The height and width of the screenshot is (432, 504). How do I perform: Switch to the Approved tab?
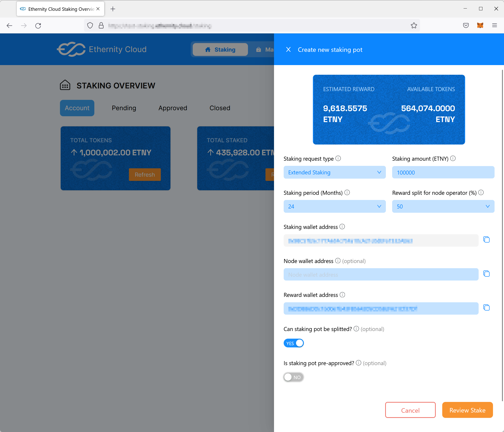[173, 108]
